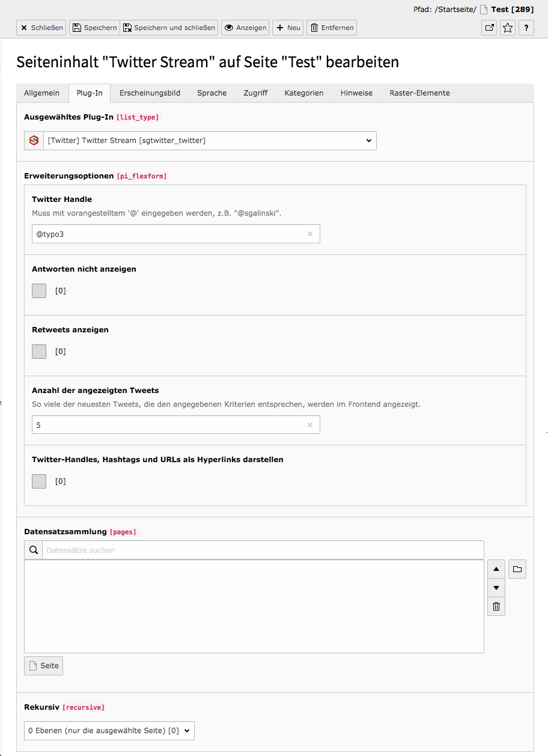
Task: Remove selected record trash icon
Action: point(496,606)
